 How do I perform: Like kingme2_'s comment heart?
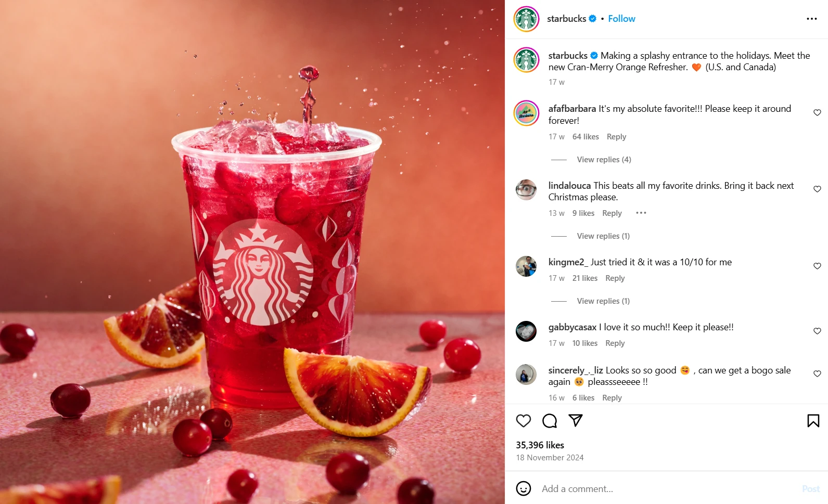(x=817, y=266)
